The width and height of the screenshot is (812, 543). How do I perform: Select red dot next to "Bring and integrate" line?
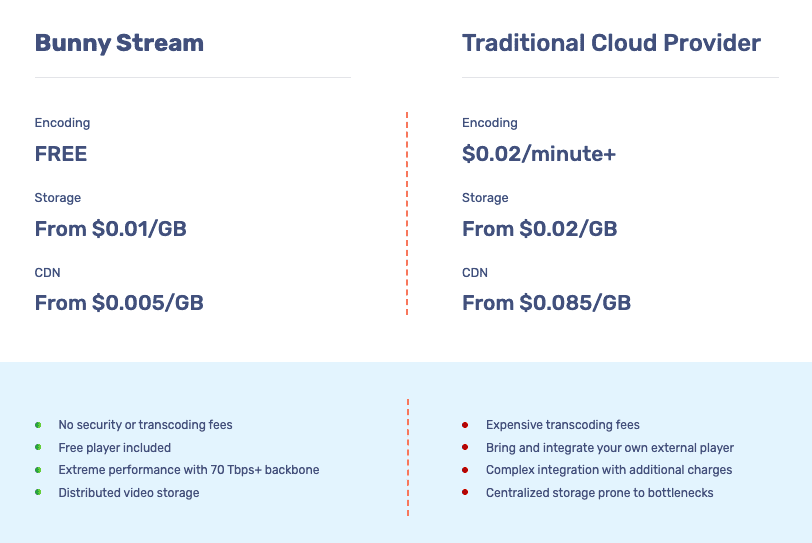pyautogui.click(x=465, y=448)
